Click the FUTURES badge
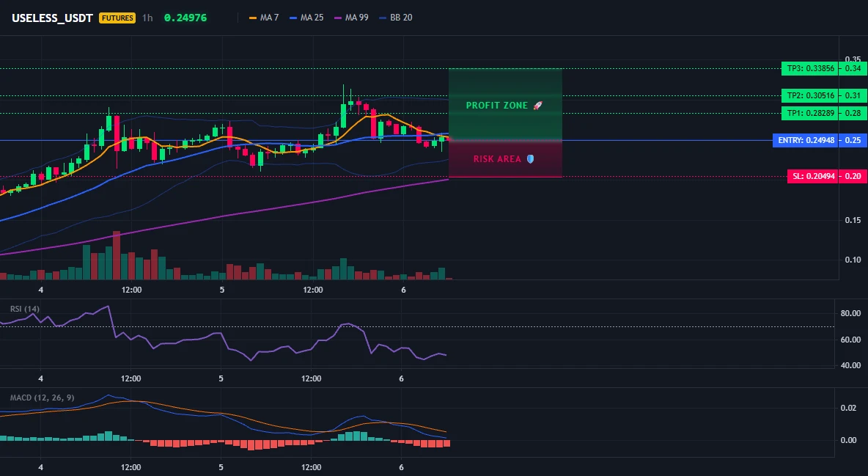Viewport: 868px width, 476px height. click(117, 18)
